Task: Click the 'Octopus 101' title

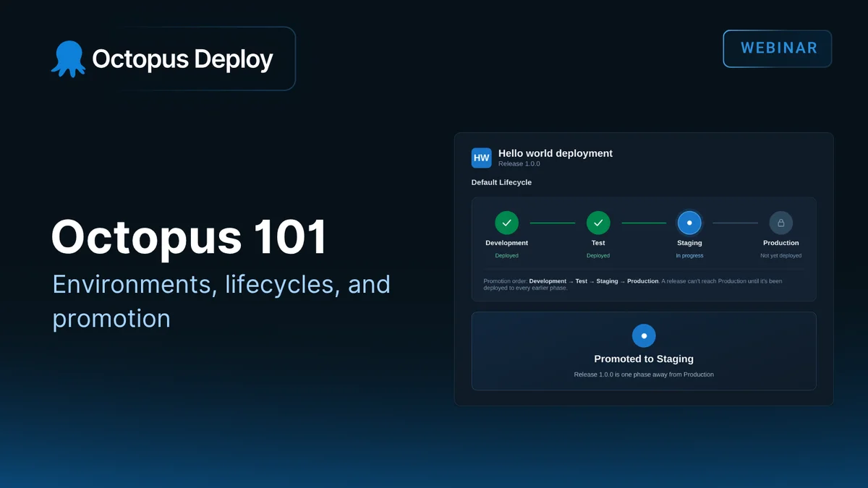Action: coord(189,237)
